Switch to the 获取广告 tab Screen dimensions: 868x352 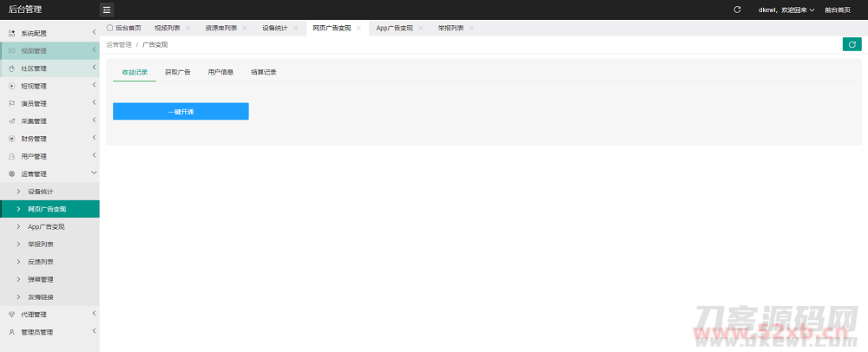coord(178,72)
